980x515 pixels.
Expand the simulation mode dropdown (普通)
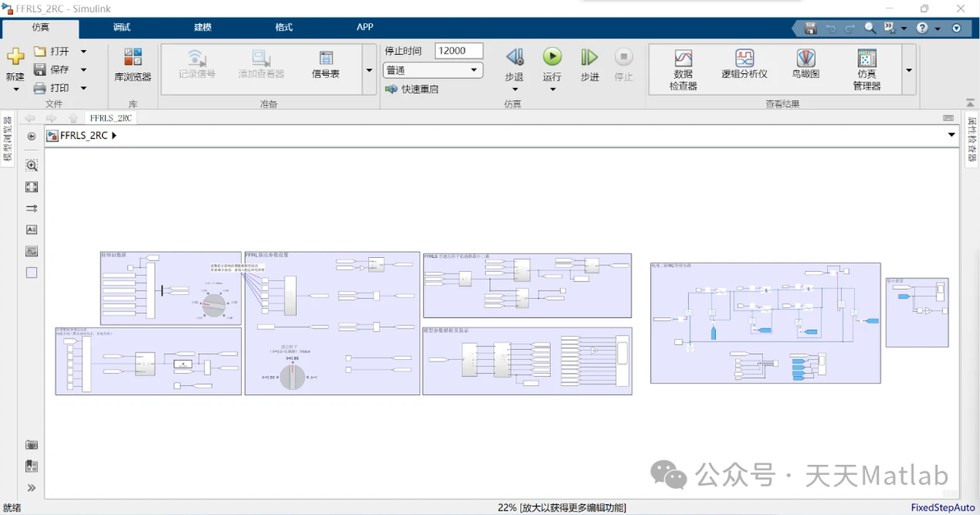point(432,70)
